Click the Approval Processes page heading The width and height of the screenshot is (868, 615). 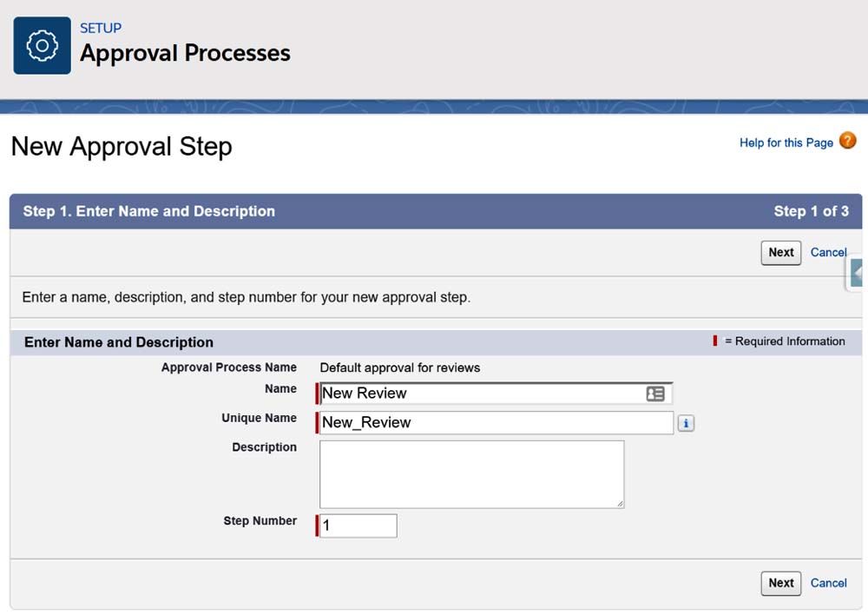(185, 53)
